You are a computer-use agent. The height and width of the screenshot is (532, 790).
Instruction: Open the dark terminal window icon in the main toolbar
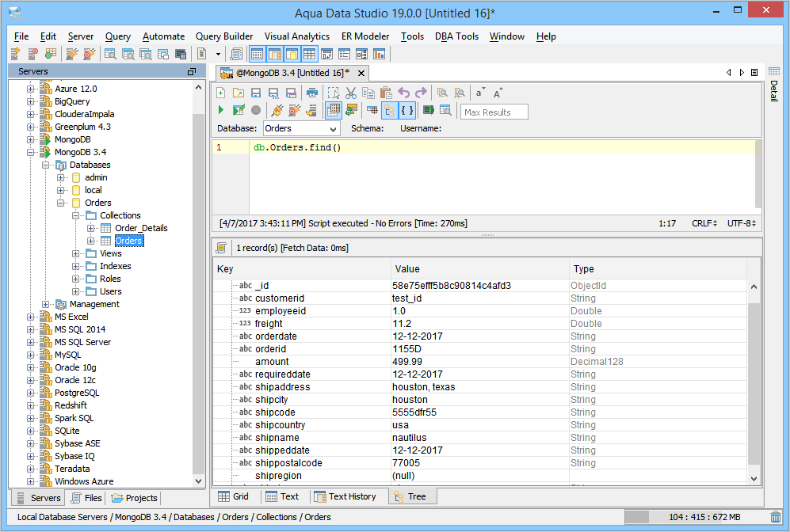(181, 54)
